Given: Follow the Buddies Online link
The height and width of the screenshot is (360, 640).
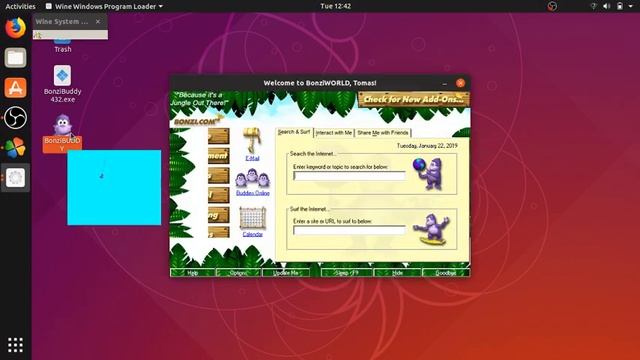Looking at the screenshot, I should click(x=253, y=193).
